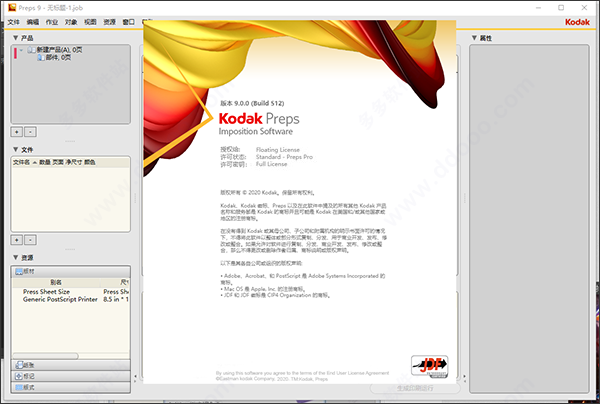600x404 pixels.
Task: Open the 视图 menu
Action: pyautogui.click(x=90, y=22)
